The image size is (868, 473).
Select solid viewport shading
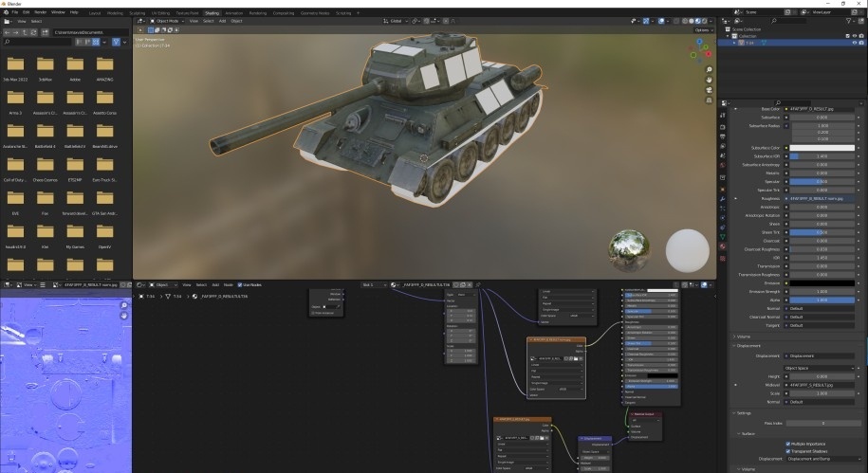[x=692, y=21]
